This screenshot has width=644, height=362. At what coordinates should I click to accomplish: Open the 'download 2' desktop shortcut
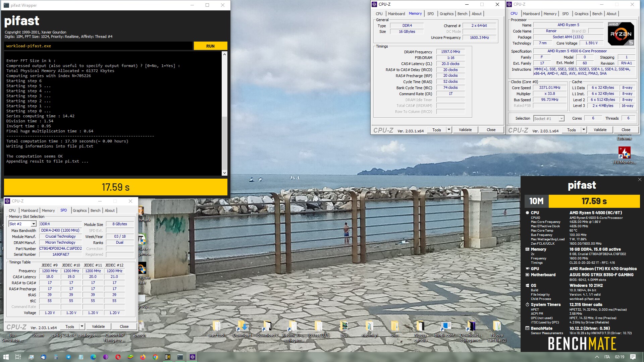point(267,329)
